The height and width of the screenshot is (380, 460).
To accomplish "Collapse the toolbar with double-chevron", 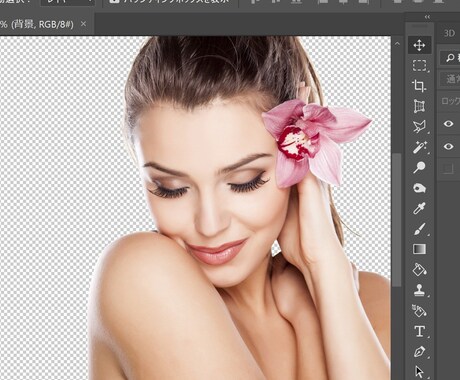I will [427, 17].
